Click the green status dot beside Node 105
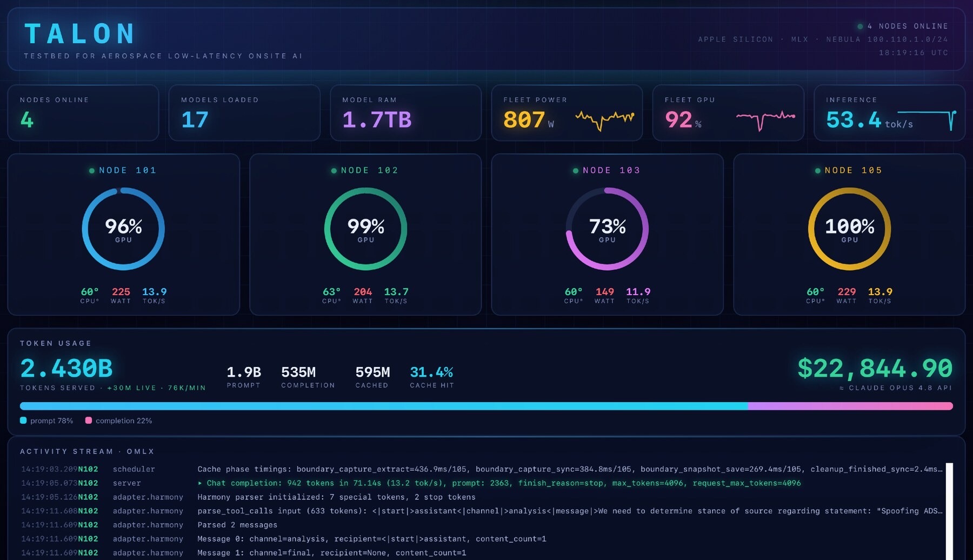The image size is (973, 560). pyautogui.click(x=818, y=171)
